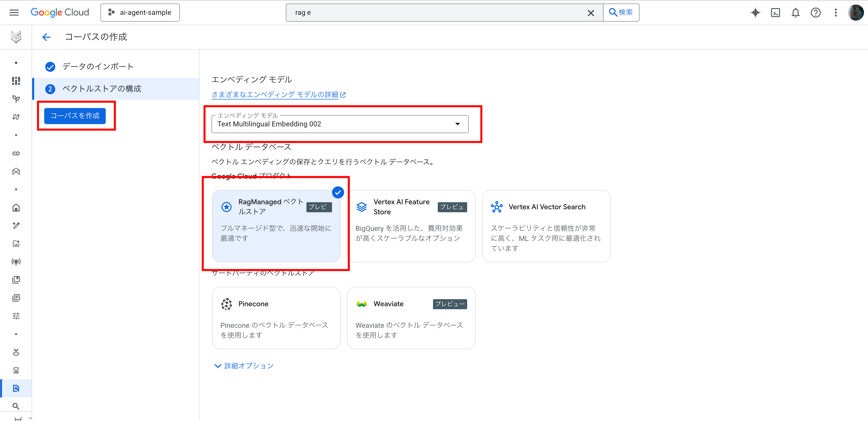Viewport: 868px width, 421px height.
Task: Click the ベクトル データベース section heading
Action: (x=251, y=147)
